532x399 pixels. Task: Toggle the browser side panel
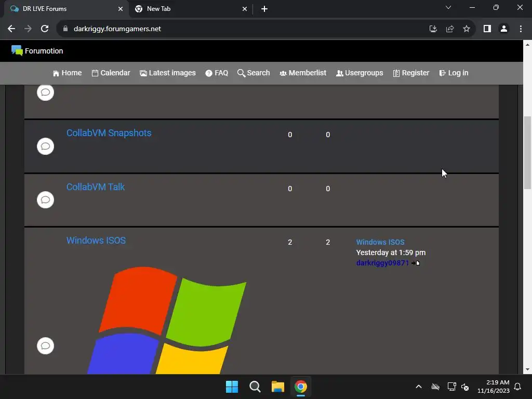tap(487, 29)
